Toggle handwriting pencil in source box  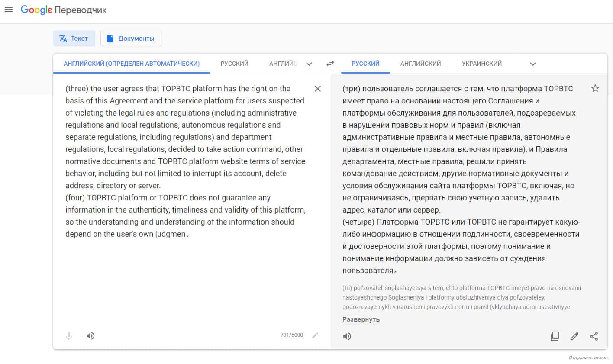point(315,335)
